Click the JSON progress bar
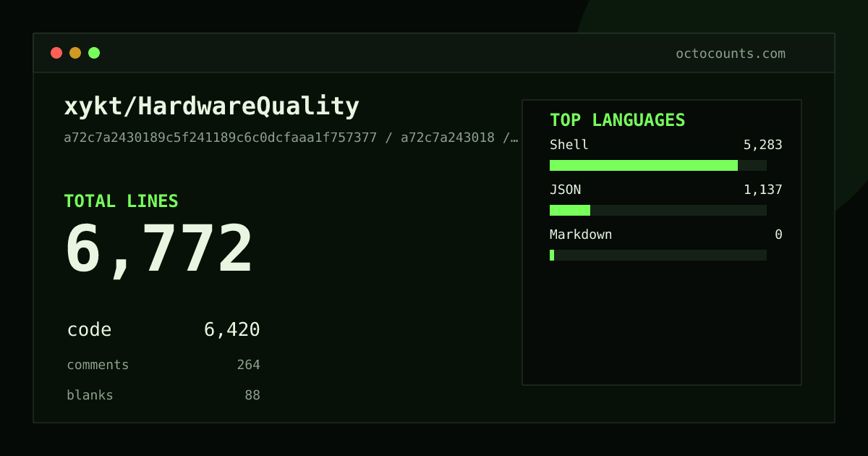 point(658,210)
